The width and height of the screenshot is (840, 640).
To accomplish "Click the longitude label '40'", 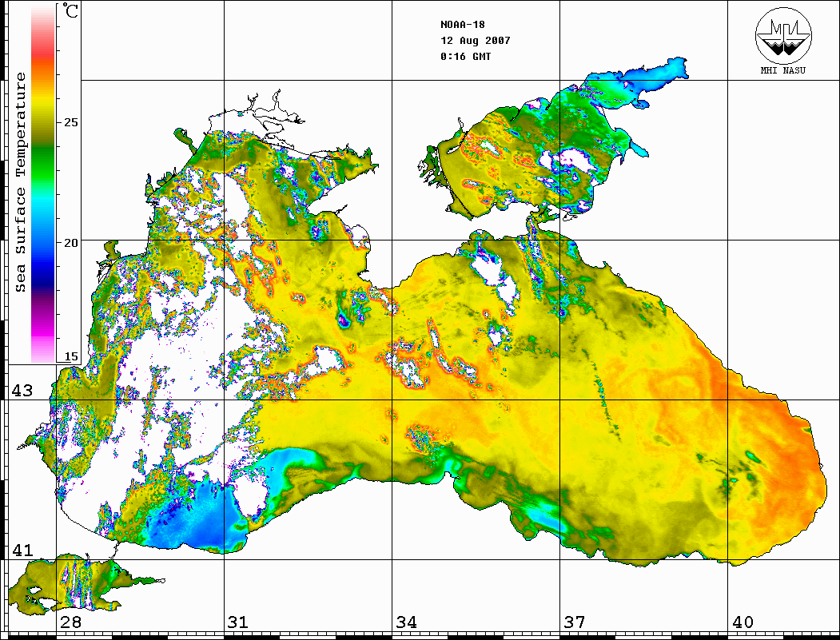I will pyautogui.click(x=742, y=622).
